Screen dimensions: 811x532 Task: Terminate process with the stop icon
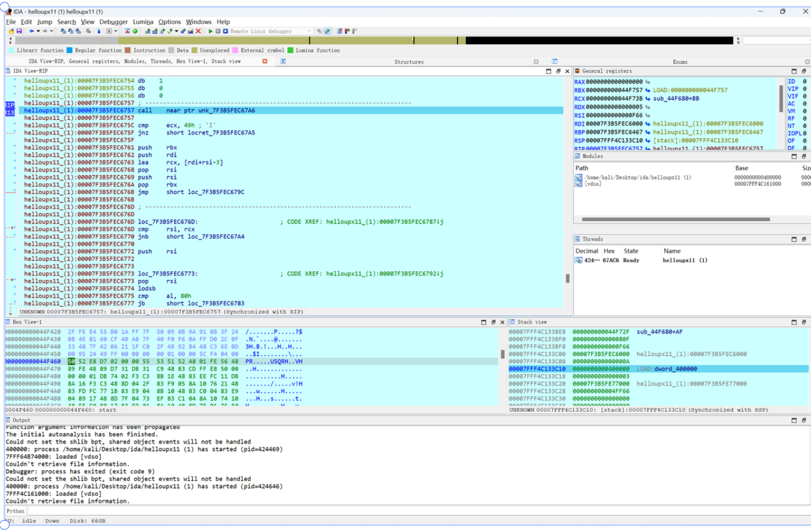click(x=225, y=31)
